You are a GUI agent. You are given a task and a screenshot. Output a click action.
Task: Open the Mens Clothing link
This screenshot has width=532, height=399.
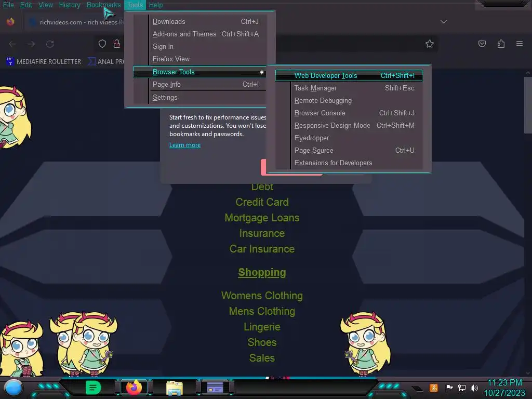click(x=262, y=311)
